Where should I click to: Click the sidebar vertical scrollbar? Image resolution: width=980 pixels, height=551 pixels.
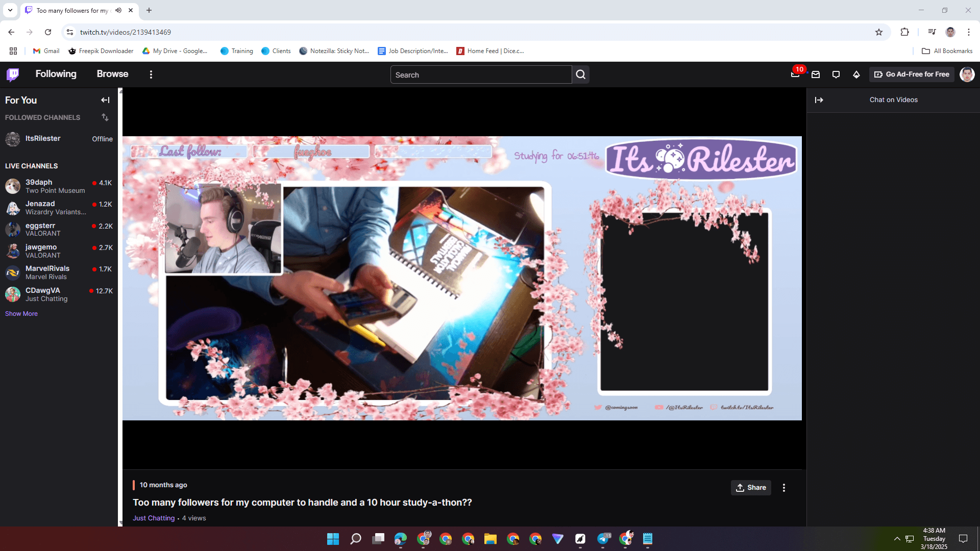120,306
